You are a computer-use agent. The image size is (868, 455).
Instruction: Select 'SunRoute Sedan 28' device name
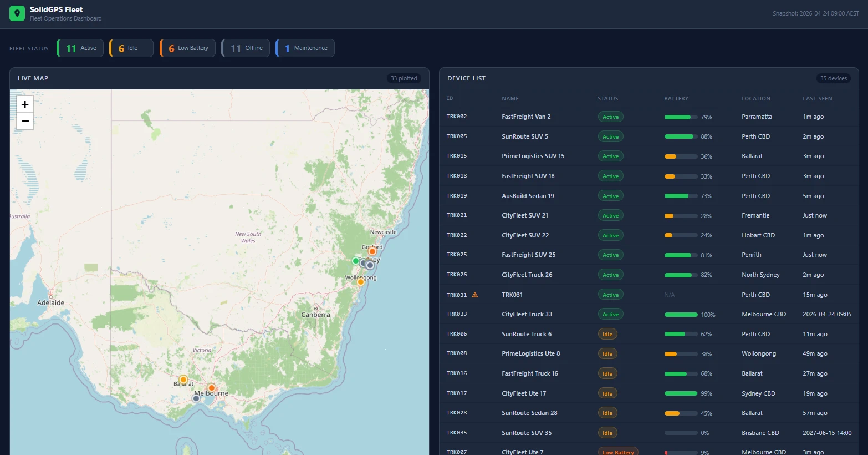point(529,413)
